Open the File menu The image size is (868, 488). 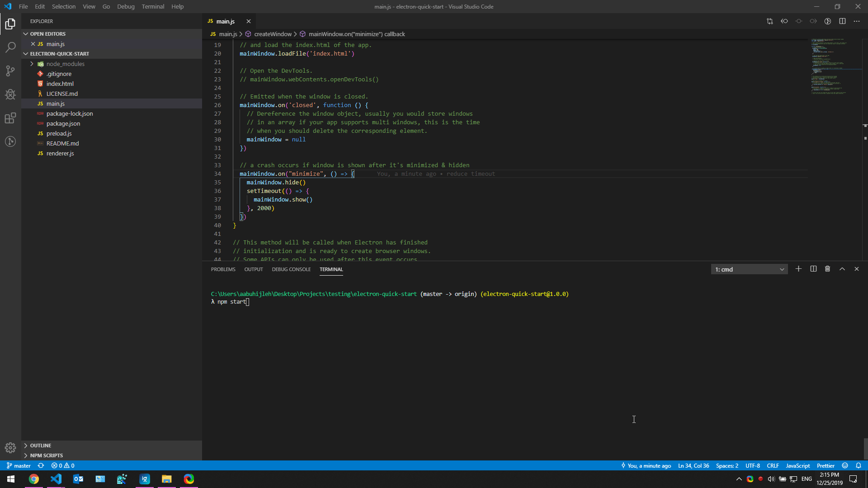[x=24, y=6]
